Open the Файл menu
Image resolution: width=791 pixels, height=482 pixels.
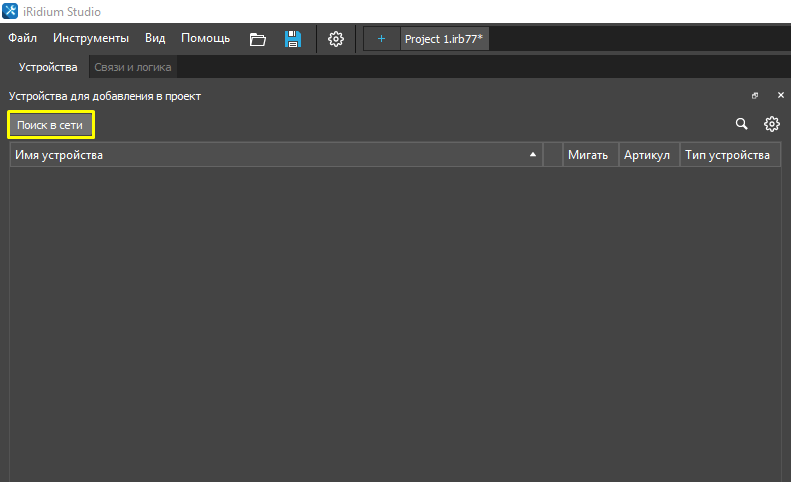coord(23,39)
